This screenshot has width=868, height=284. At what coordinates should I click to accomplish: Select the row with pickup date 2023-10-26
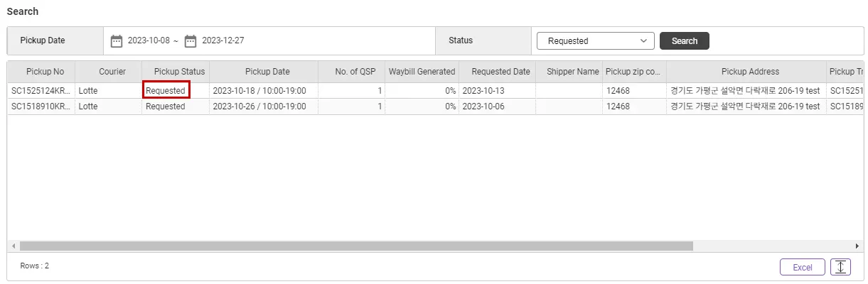click(259, 106)
